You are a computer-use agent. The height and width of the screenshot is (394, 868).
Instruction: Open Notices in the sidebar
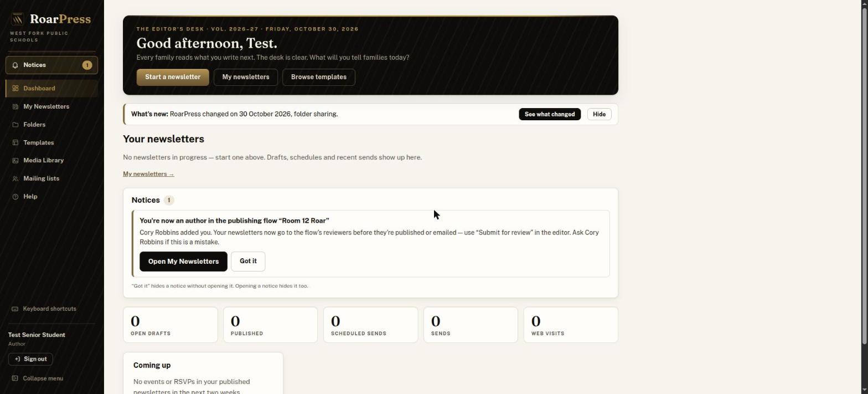[52, 65]
